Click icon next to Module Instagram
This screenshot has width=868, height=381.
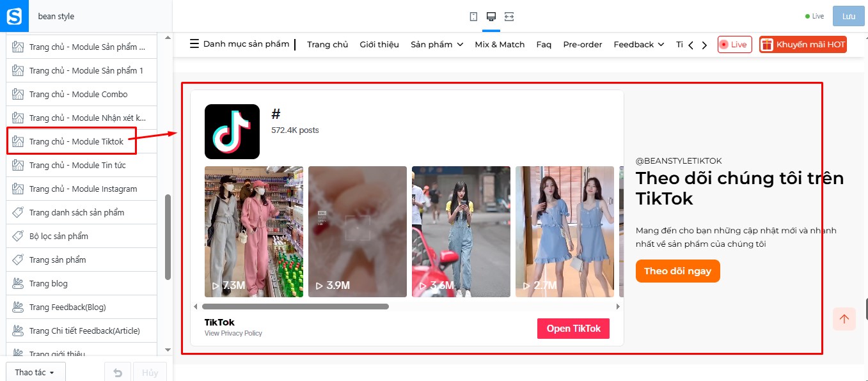(x=19, y=189)
